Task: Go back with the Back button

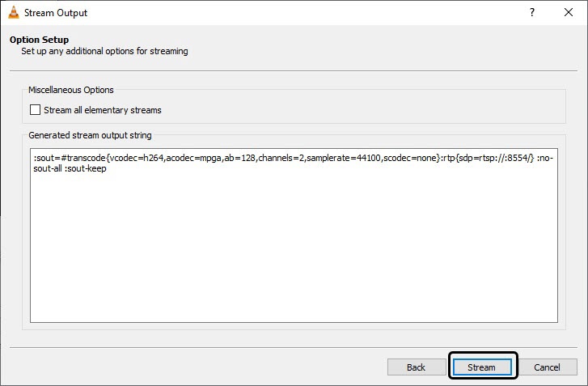Action: (416, 367)
